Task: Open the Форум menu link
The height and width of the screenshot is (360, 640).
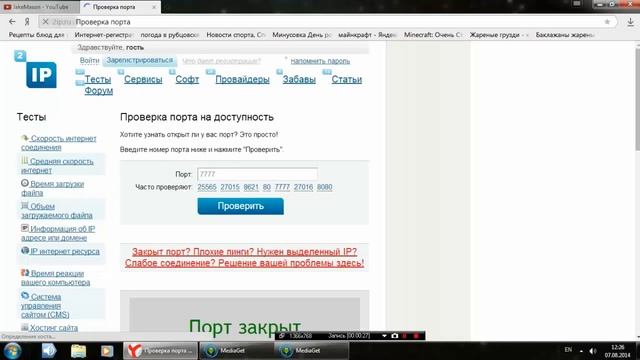Action: (x=98, y=91)
